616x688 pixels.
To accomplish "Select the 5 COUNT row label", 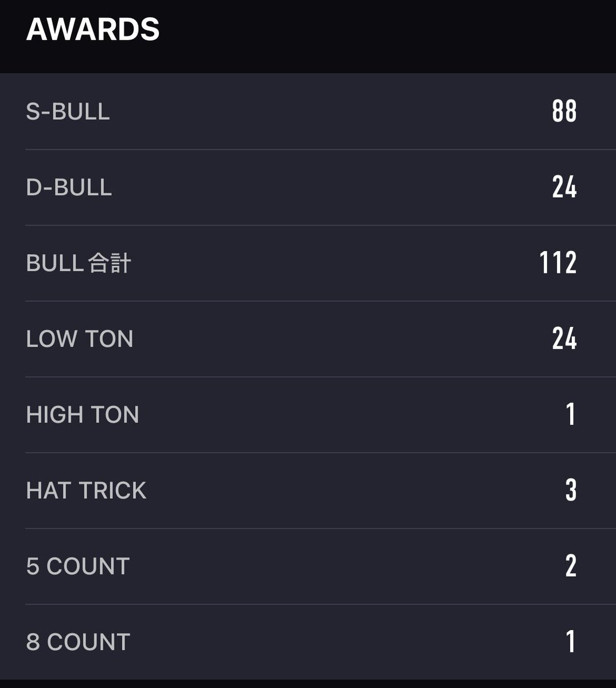I will [78, 566].
